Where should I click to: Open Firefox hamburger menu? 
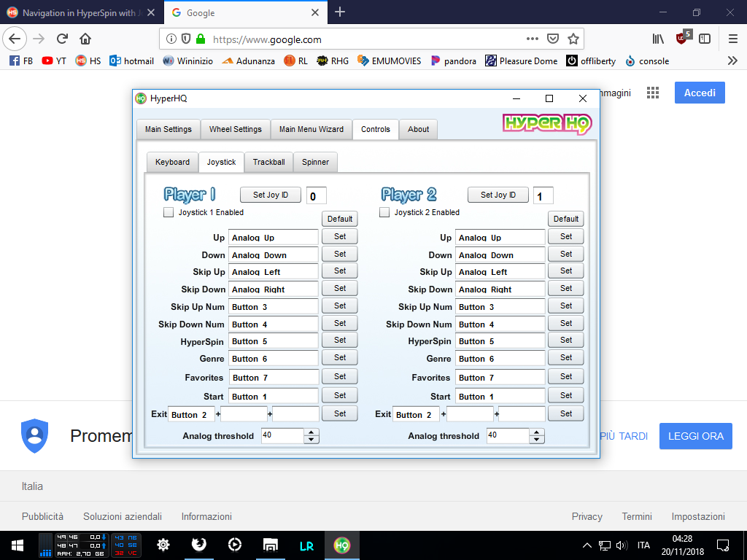(x=732, y=39)
